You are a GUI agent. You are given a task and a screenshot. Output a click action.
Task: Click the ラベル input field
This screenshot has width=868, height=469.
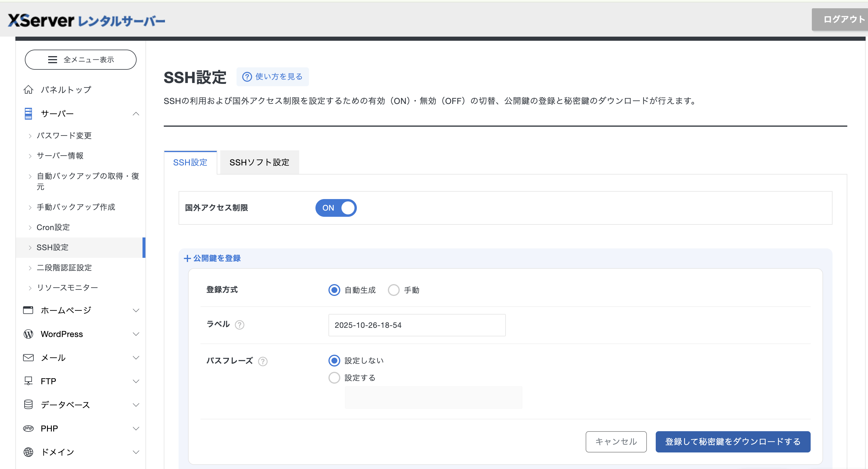point(417,325)
